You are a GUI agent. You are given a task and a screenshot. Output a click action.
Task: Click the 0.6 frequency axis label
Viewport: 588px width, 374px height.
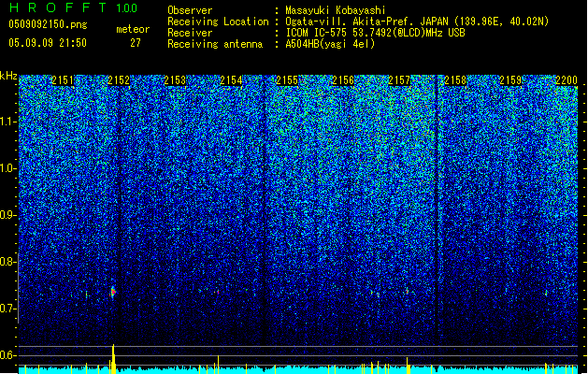click(x=8, y=355)
